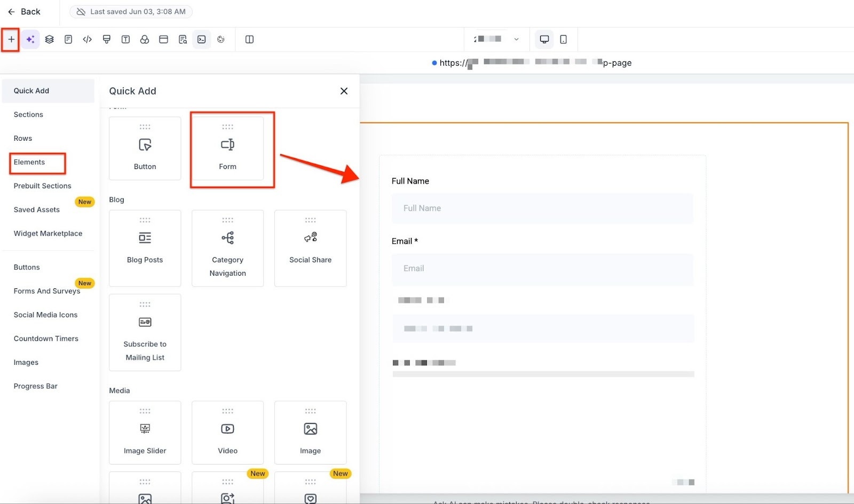Open Saved Assets category
854x504 pixels.
(x=37, y=210)
